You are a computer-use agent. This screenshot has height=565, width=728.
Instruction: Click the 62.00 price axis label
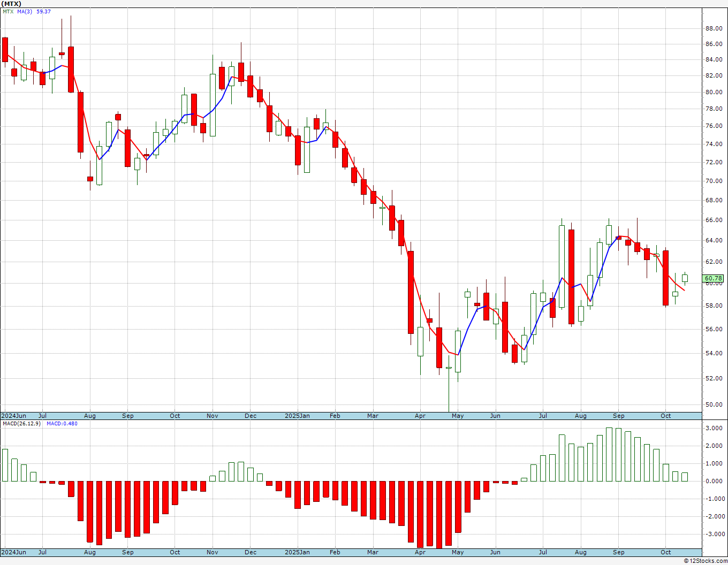(x=714, y=262)
